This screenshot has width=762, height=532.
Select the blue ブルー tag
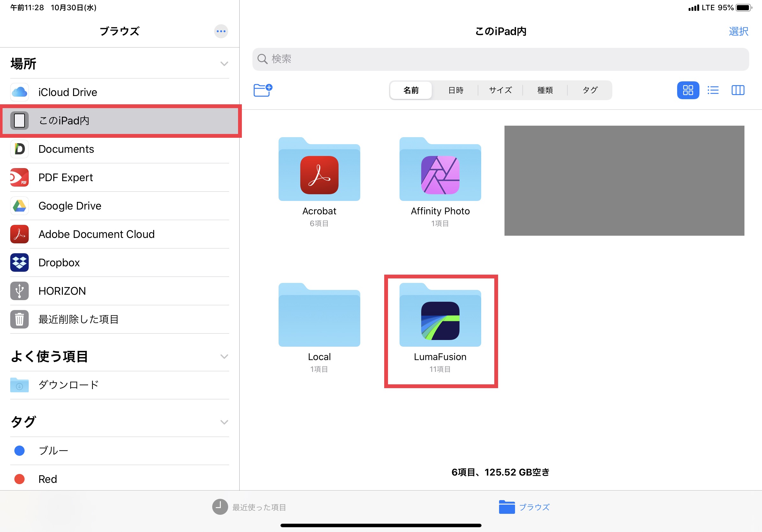coord(53,451)
